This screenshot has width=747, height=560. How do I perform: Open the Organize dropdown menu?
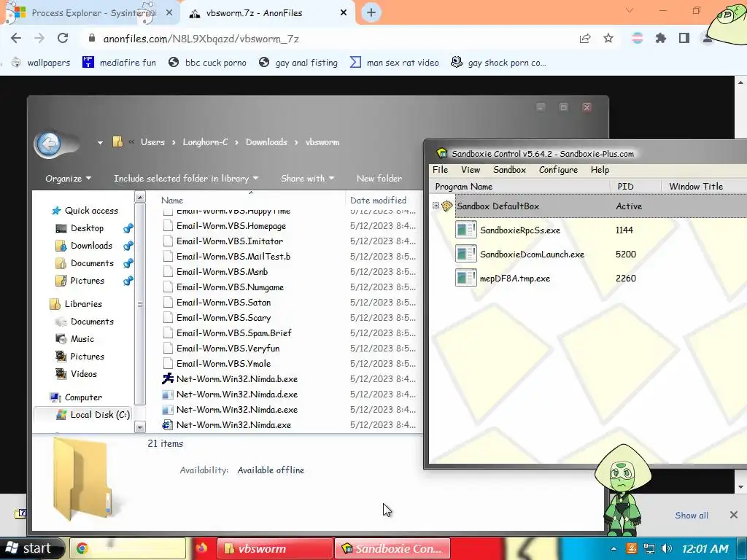click(68, 179)
